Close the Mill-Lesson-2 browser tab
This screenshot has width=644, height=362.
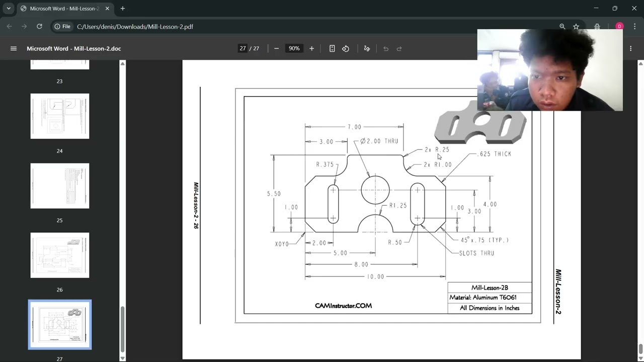click(x=107, y=9)
